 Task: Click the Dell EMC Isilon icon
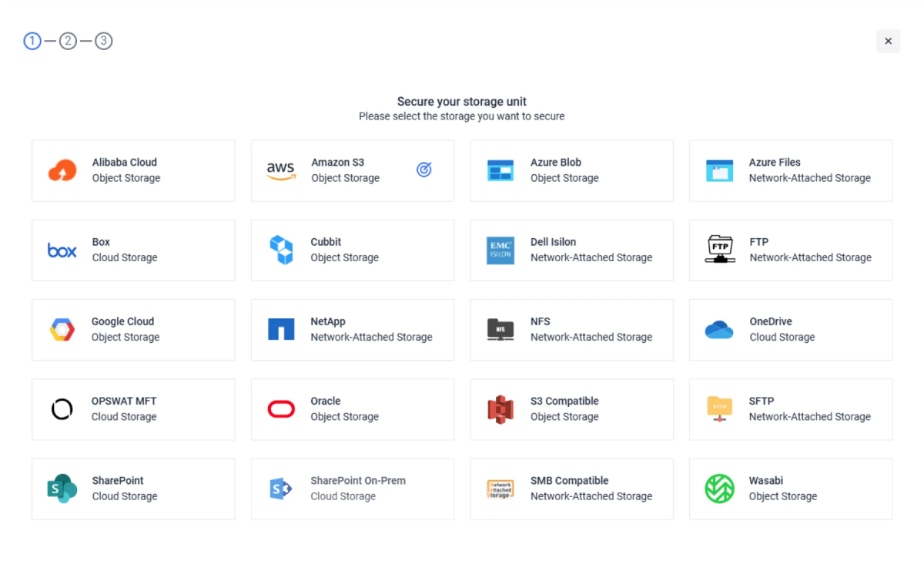(x=500, y=250)
